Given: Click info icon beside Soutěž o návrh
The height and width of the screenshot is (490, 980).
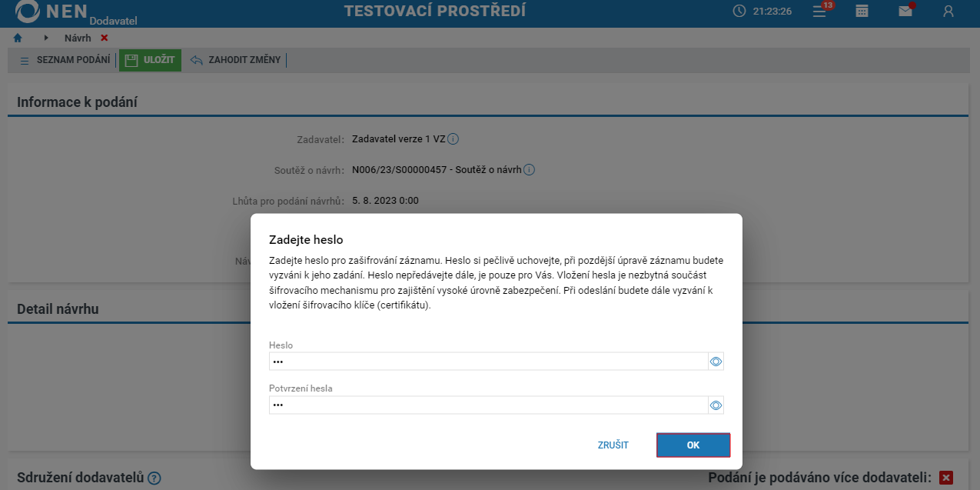Looking at the screenshot, I should 529,170.
